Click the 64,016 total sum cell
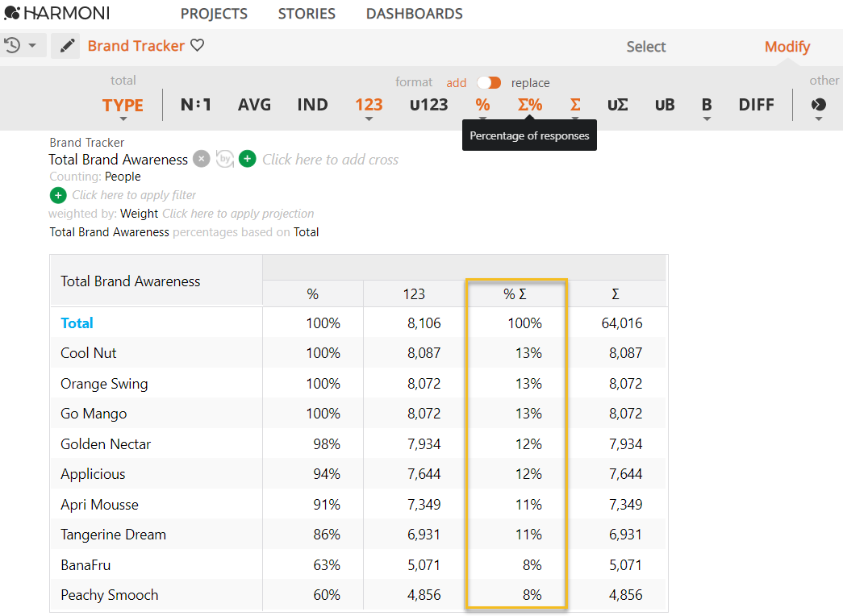 pos(621,323)
